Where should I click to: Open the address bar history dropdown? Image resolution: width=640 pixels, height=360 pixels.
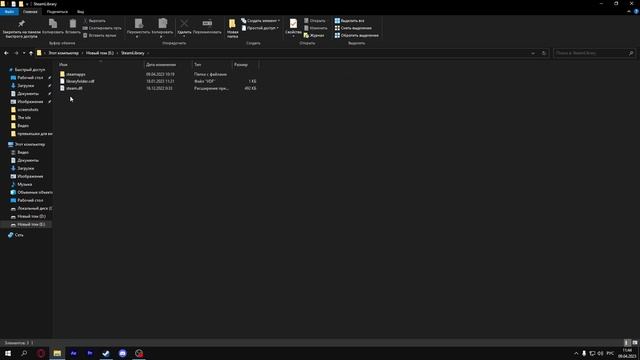[533, 53]
